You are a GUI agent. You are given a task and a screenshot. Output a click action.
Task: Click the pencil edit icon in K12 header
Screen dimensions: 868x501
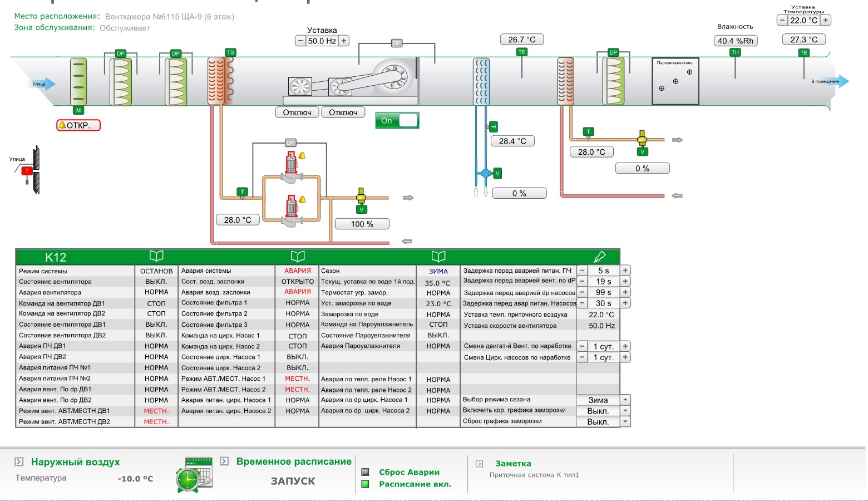click(599, 256)
